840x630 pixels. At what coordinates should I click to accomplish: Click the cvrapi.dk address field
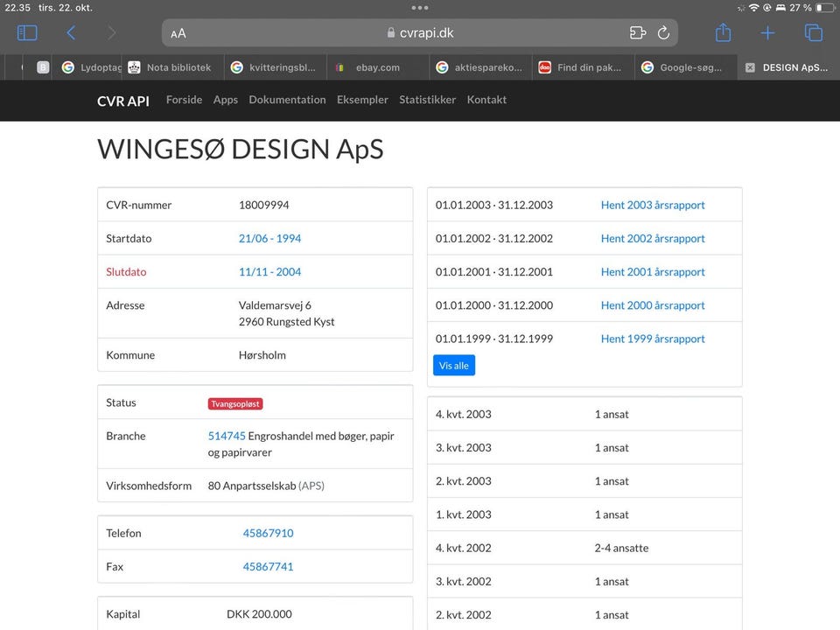click(420, 33)
